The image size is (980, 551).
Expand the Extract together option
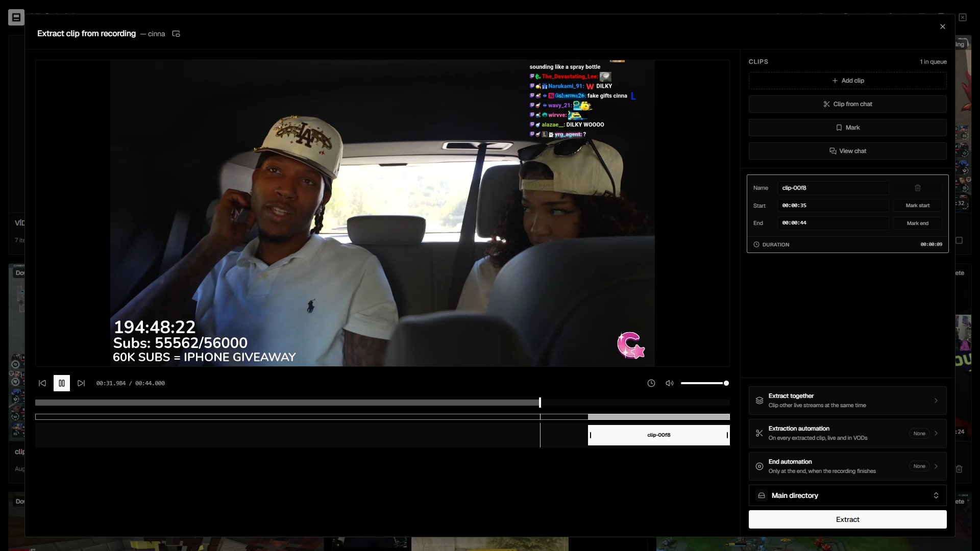pos(848,400)
